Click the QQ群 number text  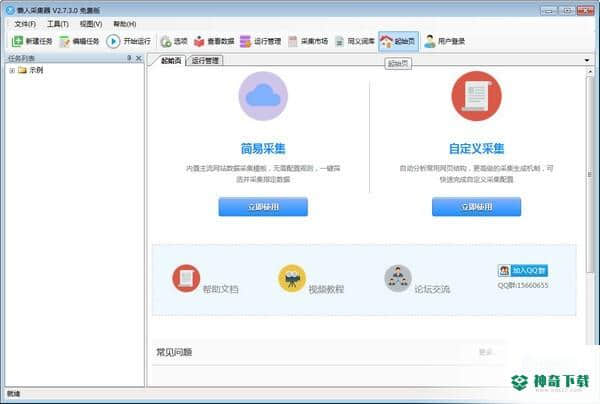[x=523, y=285]
